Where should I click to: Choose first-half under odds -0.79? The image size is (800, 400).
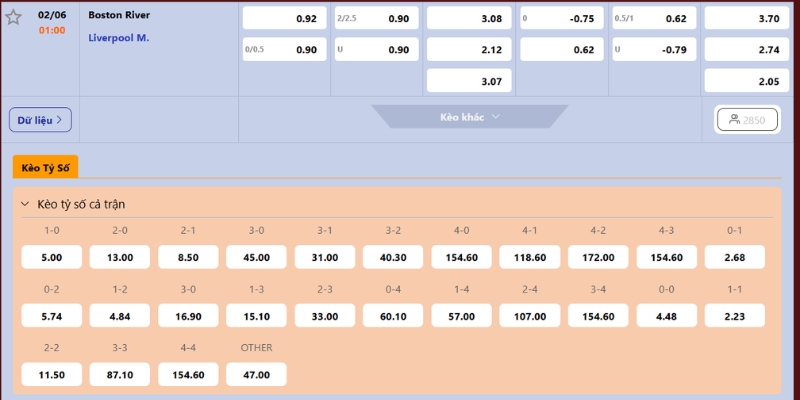click(x=654, y=49)
